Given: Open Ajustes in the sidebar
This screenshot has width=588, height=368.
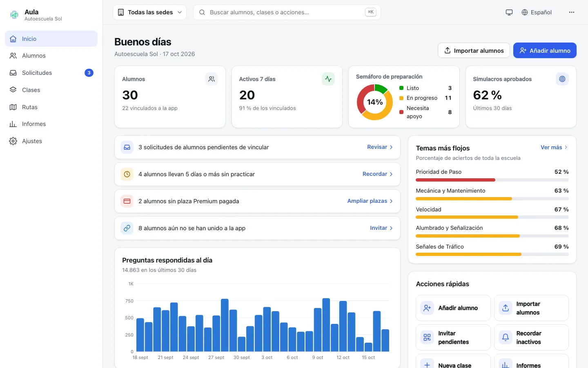Looking at the screenshot, I should pos(51,141).
